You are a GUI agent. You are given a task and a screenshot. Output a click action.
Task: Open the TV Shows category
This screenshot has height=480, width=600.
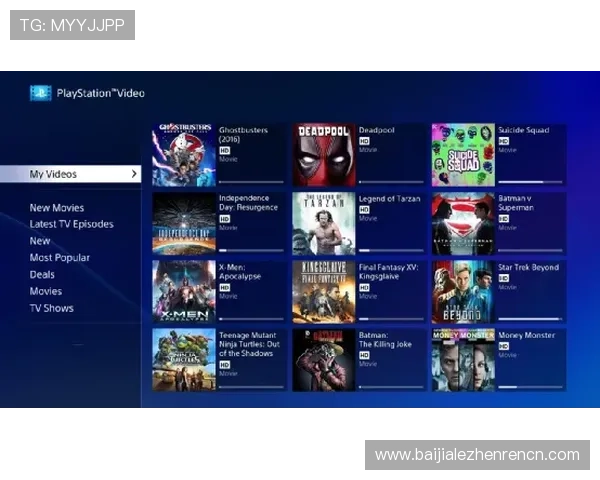pyautogui.click(x=51, y=308)
